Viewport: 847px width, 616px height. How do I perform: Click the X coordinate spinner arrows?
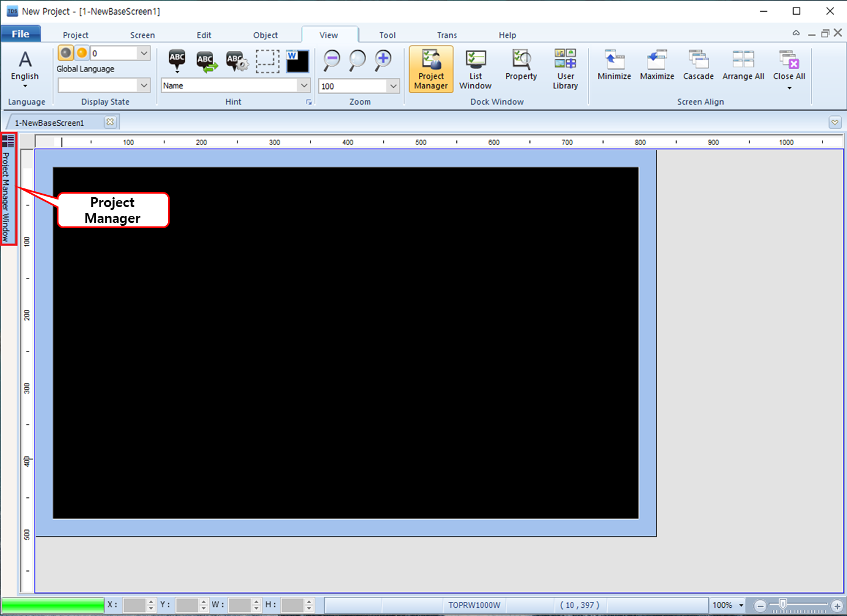(x=151, y=605)
